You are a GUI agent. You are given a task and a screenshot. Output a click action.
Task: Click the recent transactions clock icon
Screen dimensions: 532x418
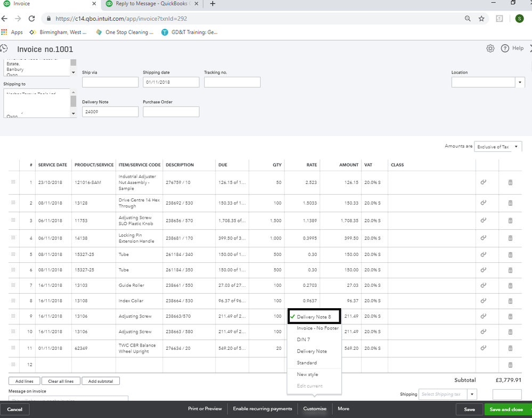pyautogui.click(x=4, y=49)
